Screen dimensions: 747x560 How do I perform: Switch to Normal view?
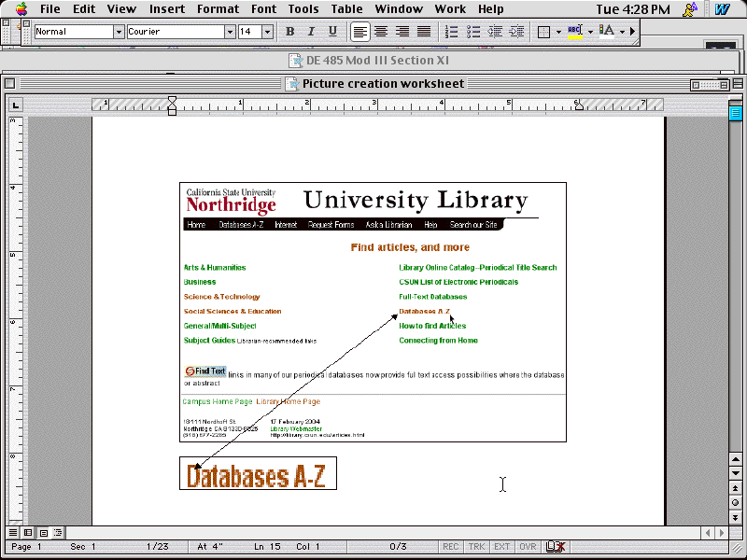point(13,532)
